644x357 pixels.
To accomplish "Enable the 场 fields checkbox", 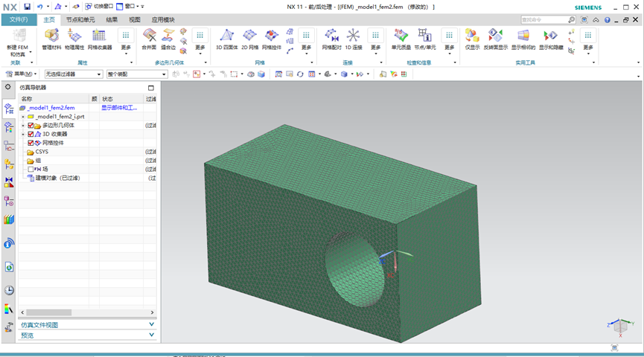I will tap(31, 169).
